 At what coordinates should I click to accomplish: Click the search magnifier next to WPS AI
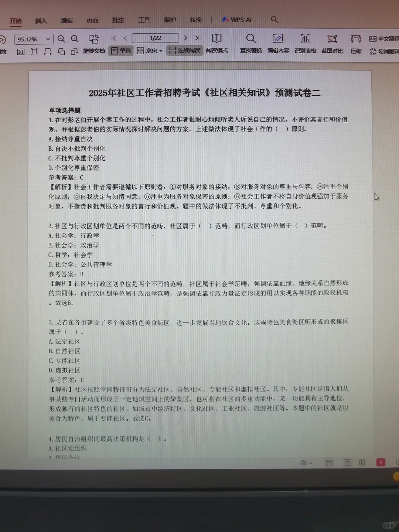tap(274, 20)
